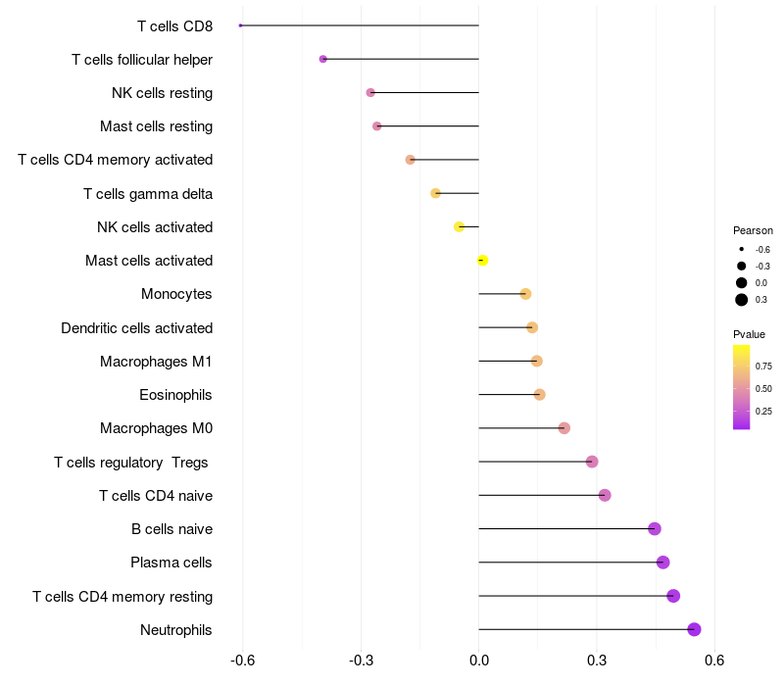The image size is (784, 686).
Task: Select the 0.3 x-axis tick label
Action: click(x=596, y=661)
